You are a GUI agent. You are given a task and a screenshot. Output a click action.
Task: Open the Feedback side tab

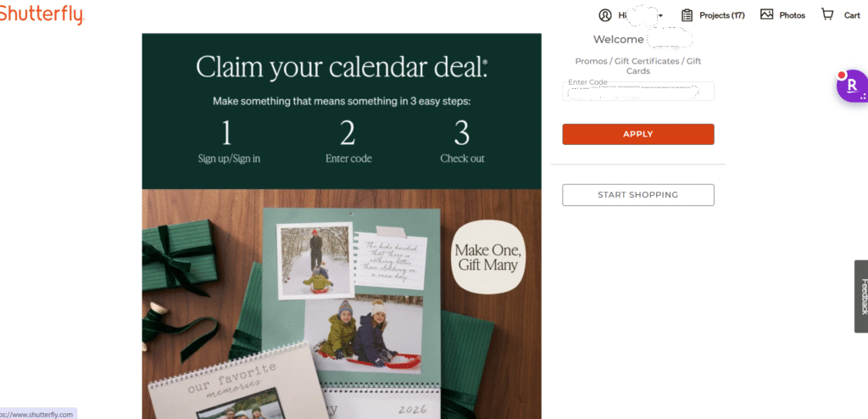[x=861, y=297]
